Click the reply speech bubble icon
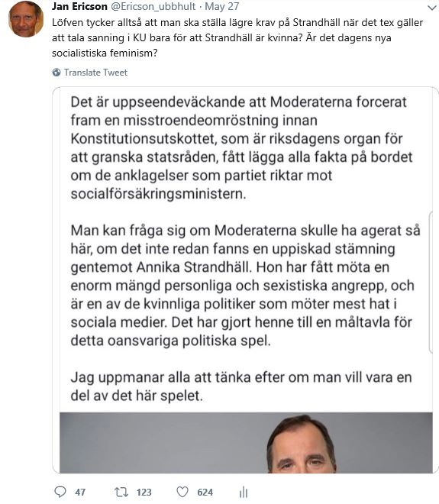 coord(60,492)
